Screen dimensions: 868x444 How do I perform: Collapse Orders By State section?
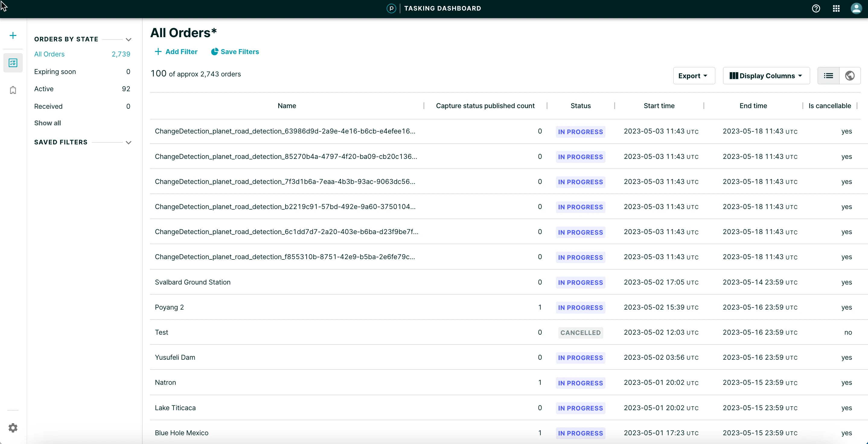[x=128, y=40]
